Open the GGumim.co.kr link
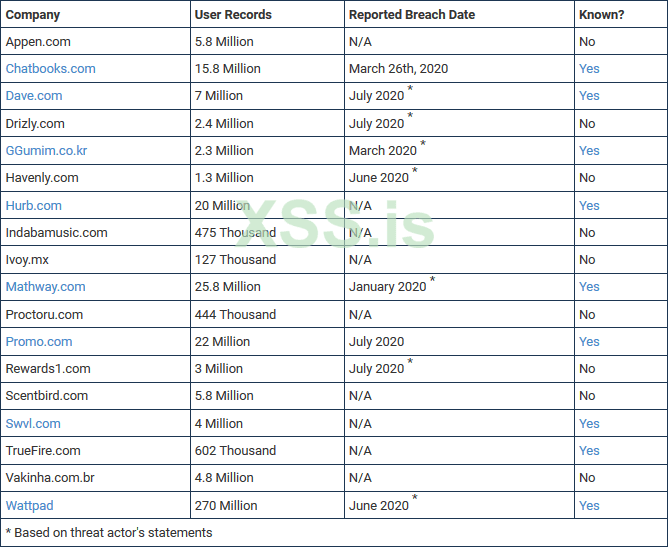Image resolution: width=669 pixels, height=548 pixels. point(46,151)
